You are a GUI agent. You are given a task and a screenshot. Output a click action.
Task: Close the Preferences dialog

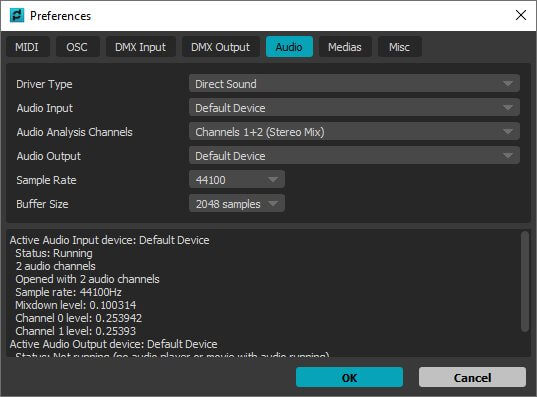[521, 15]
